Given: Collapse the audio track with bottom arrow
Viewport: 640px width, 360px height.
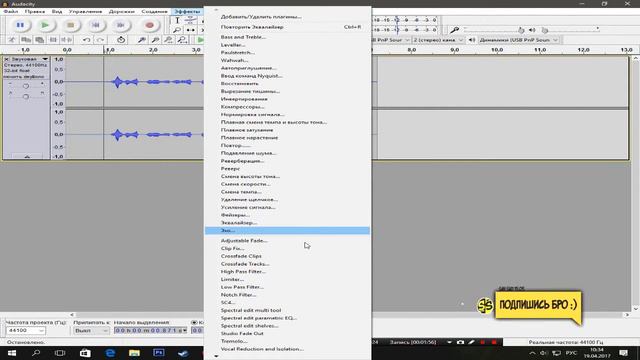Looking at the screenshot, I should (x=27, y=156).
